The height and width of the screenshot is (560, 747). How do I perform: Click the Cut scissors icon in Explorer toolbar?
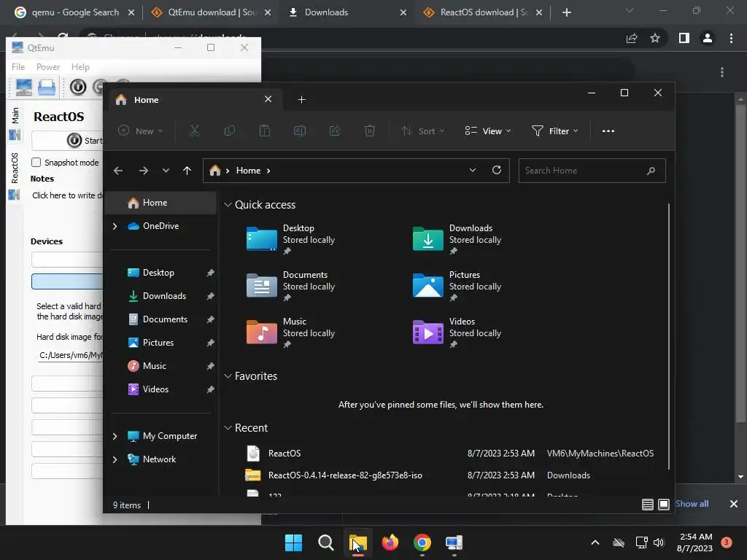(194, 131)
